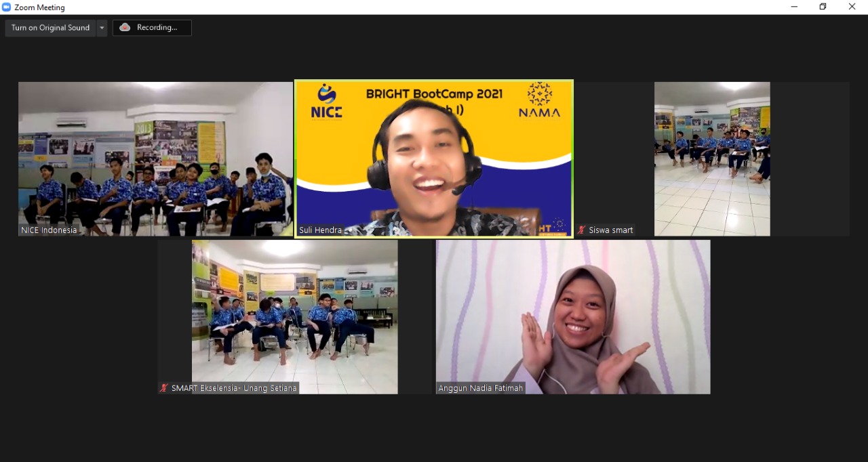Click the "Suli Hendra" name label
The image size is (868, 462).
click(x=322, y=230)
